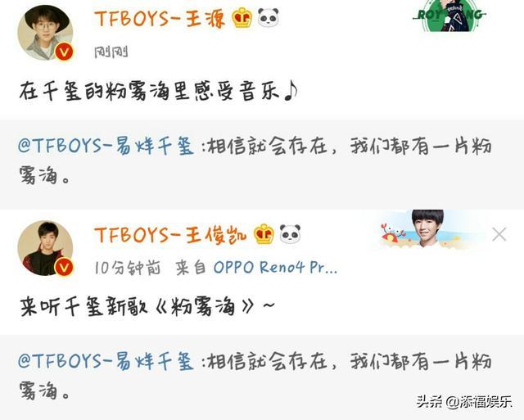
Task: Open the post 来听千玺新歌《粉雾海》
Action: (x=147, y=306)
